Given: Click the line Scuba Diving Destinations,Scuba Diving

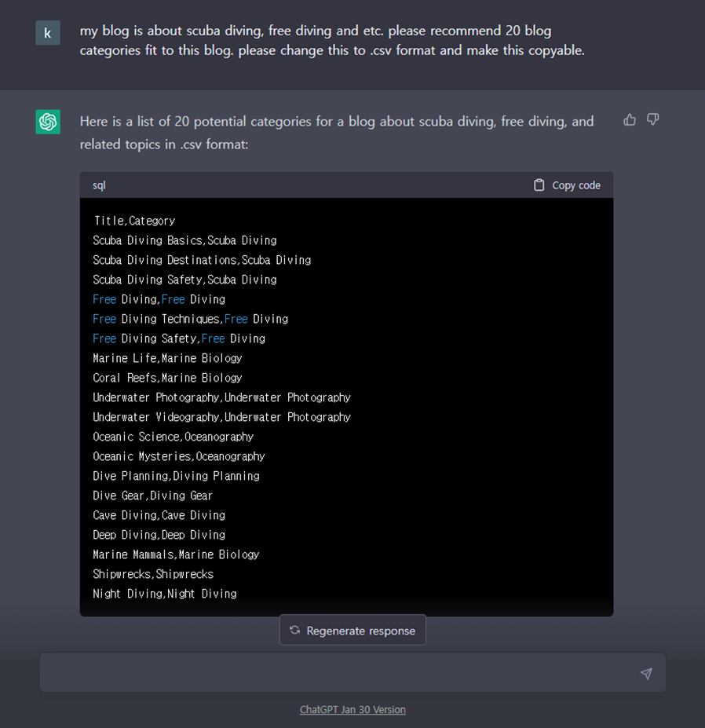Looking at the screenshot, I should pos(202,260).
